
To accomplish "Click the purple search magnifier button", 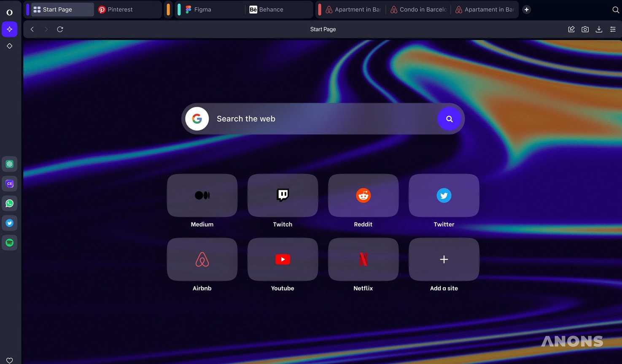I will 449,119.
